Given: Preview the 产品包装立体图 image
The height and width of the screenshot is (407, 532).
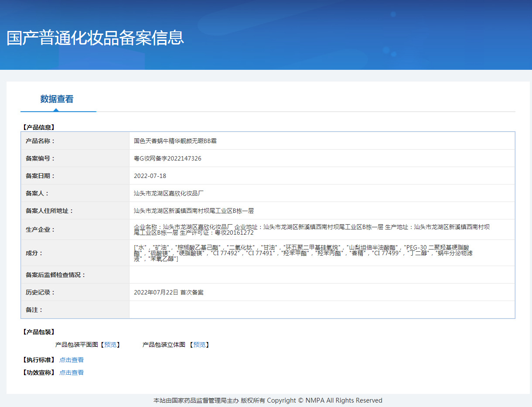Looking at the screenshot, I should 199,345.
